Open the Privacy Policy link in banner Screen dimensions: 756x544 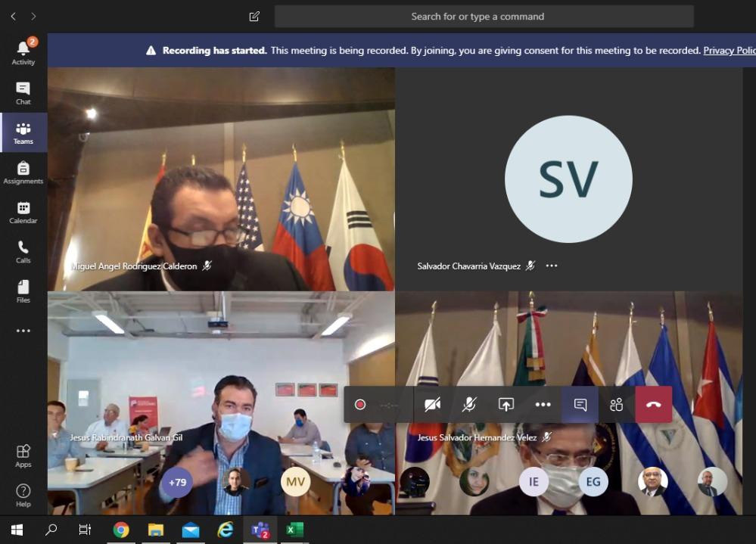tap(729, 51)
